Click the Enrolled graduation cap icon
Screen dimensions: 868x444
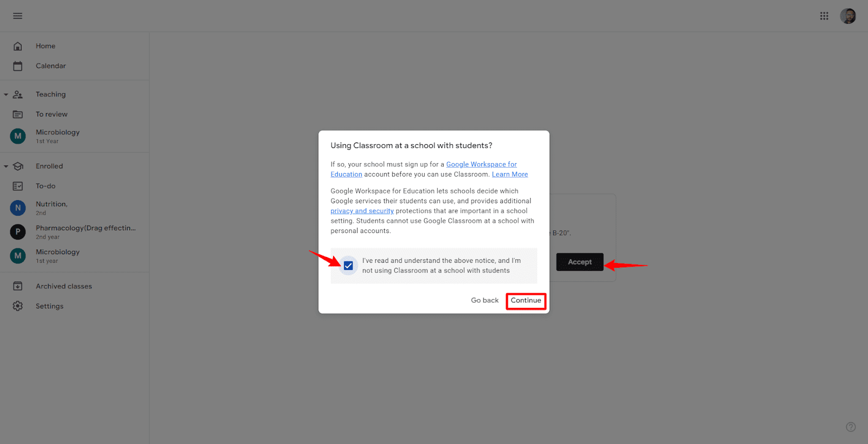coord(18,166)
